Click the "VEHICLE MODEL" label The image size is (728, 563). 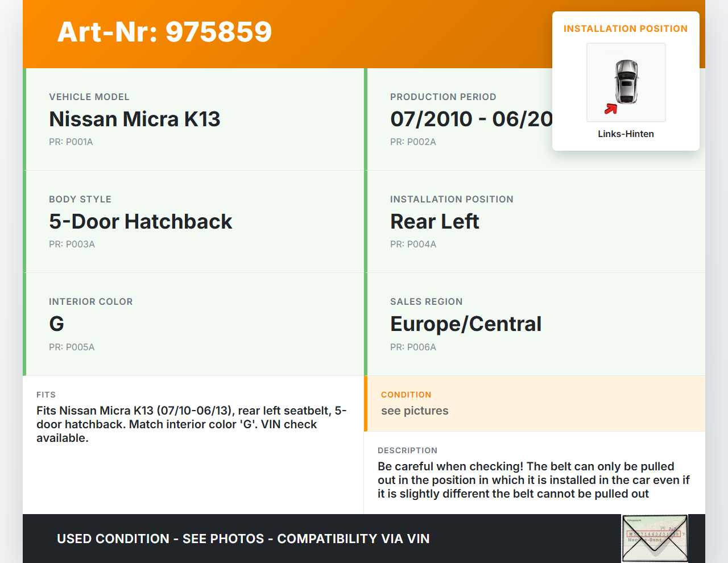pos(89,97)
